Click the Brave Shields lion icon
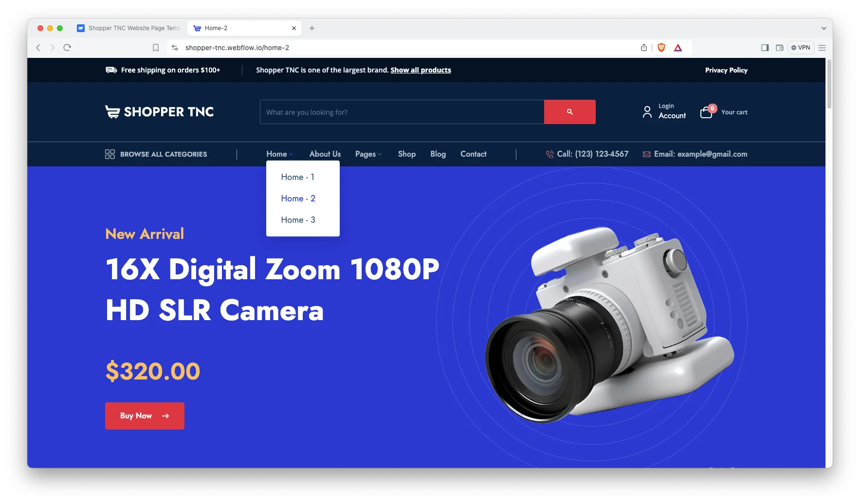 (661, 48)
